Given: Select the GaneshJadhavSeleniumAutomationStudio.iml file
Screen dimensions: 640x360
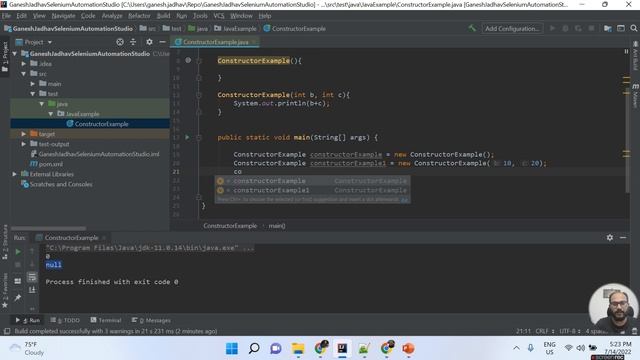Looking at the screenshot, I should pyautogui.click(x=95, y=154).
